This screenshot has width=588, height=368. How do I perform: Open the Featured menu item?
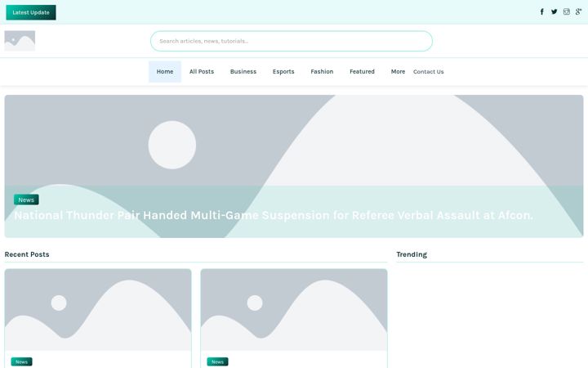[363, 71]
